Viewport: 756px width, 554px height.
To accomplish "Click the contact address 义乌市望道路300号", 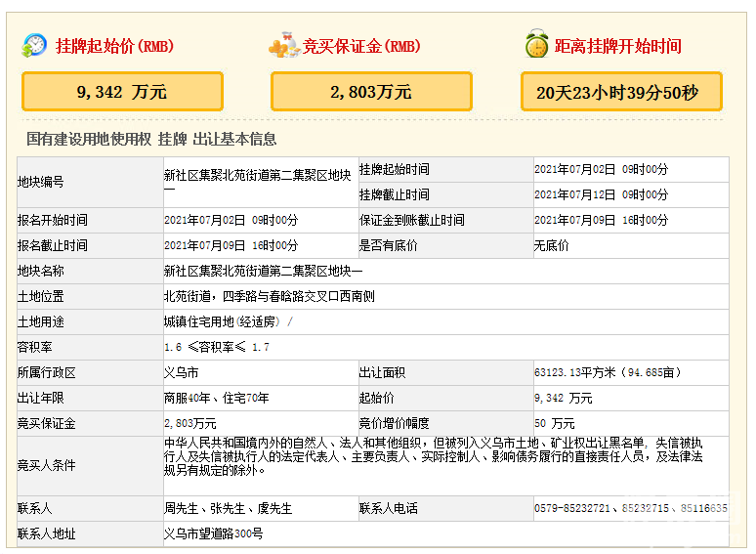I will click(x=213, y=533).
